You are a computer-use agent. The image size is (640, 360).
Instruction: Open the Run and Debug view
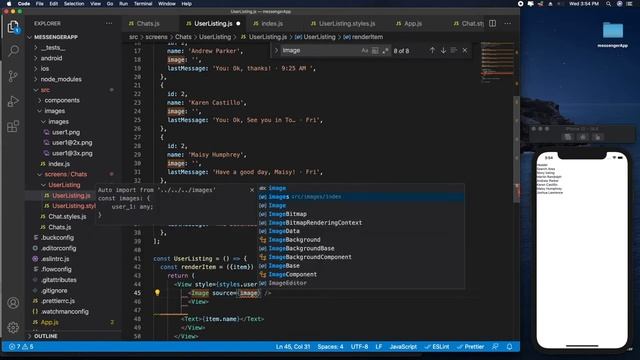click(x=13, y=101)
